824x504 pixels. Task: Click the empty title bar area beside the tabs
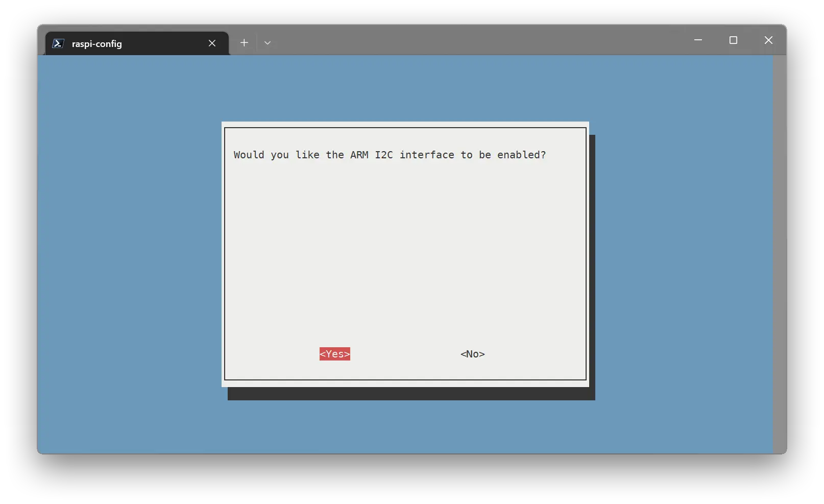pos(459,40)
